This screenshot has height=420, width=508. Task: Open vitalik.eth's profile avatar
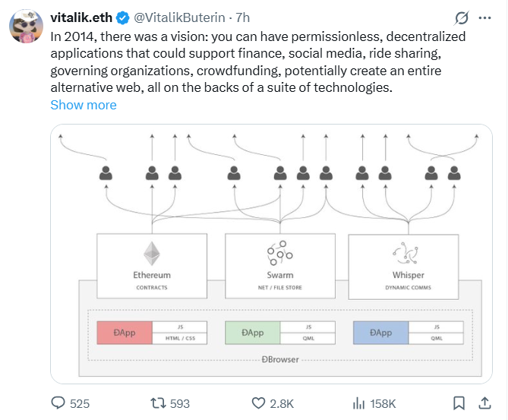point(25,28)
